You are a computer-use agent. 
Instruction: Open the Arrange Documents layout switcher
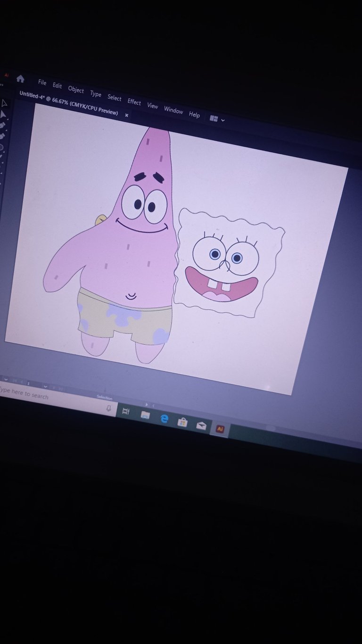[x=217, y=119]
